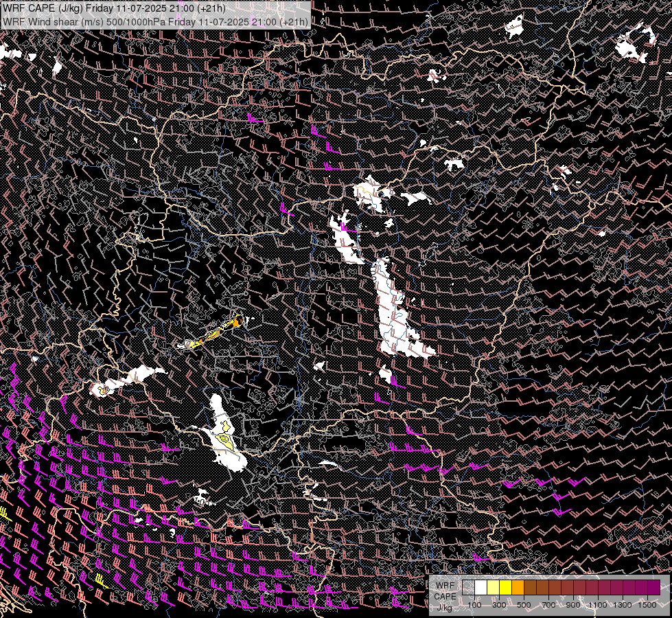672x618 pixels.
Task: Click the legend value 1100
Action: pos(598,605)
